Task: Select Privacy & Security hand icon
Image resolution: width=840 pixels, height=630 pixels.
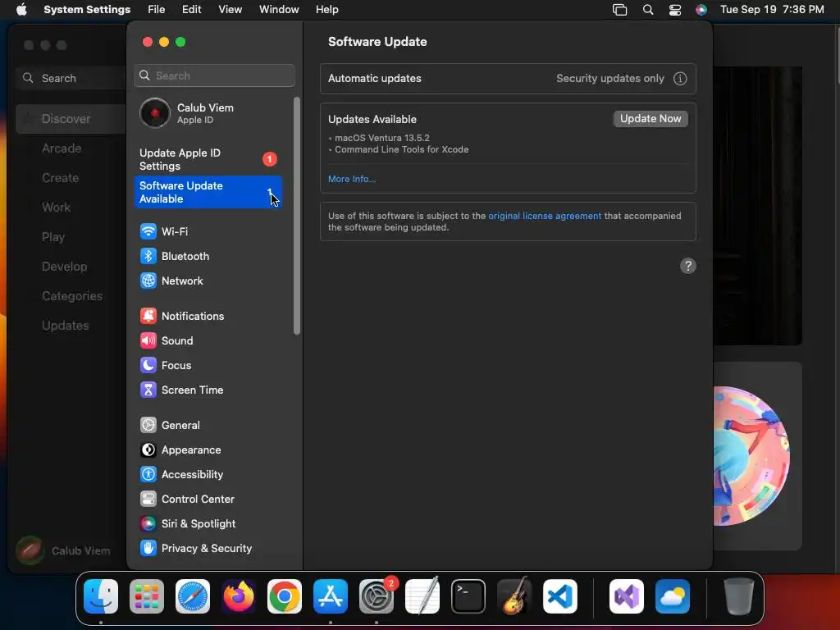Action: tap(148, 549)
